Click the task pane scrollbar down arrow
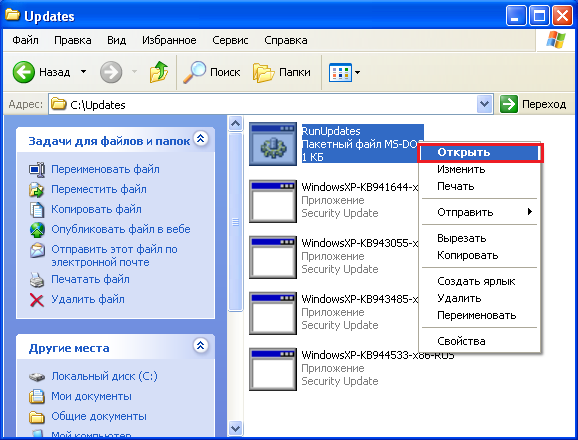 (236, 428)
